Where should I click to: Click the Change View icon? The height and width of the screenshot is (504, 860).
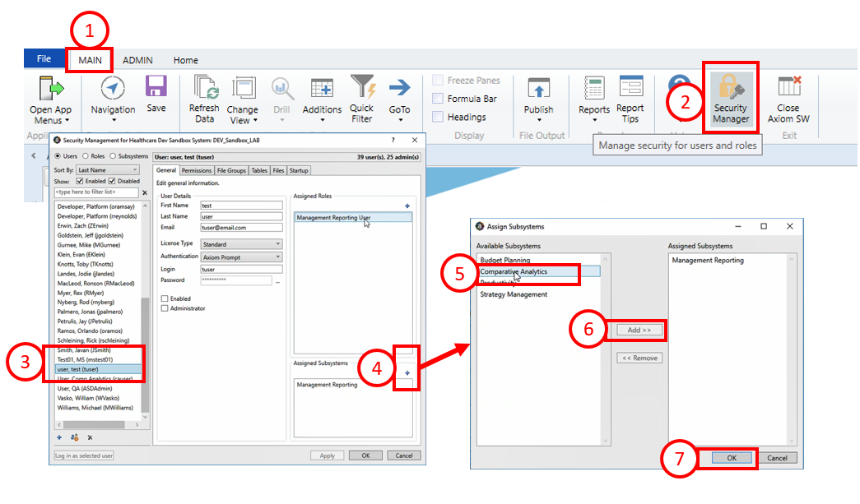(x=243, y=88)
